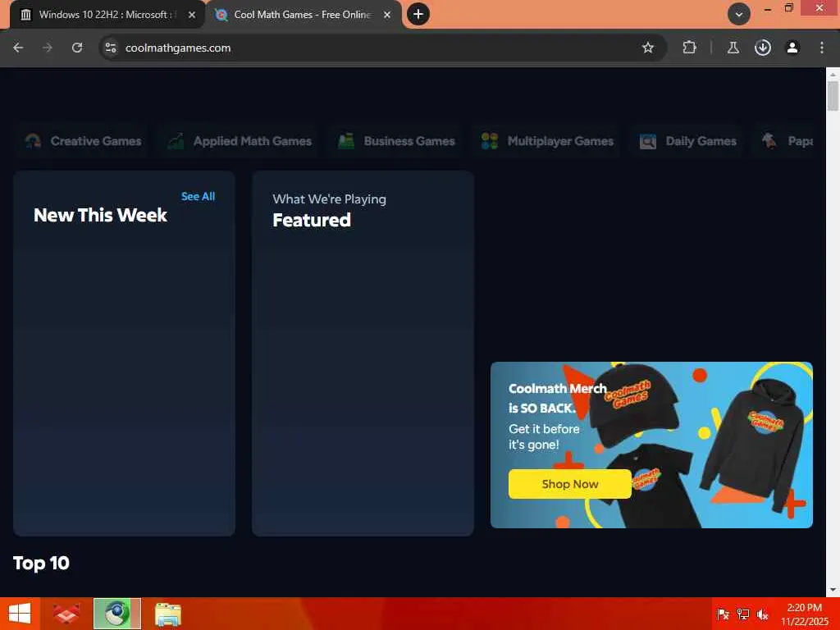Open Chrome three-dot menu
The height and width of the screenshot is (630, 840).
click(821, 48)
